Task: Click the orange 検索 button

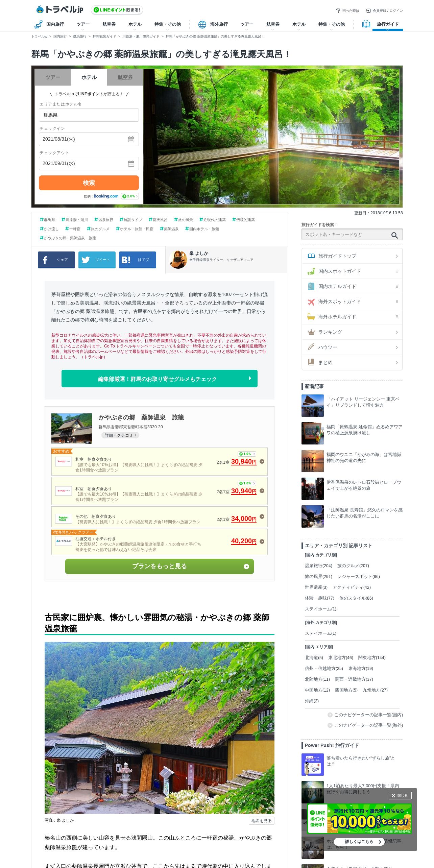Action: pos(89,183)
